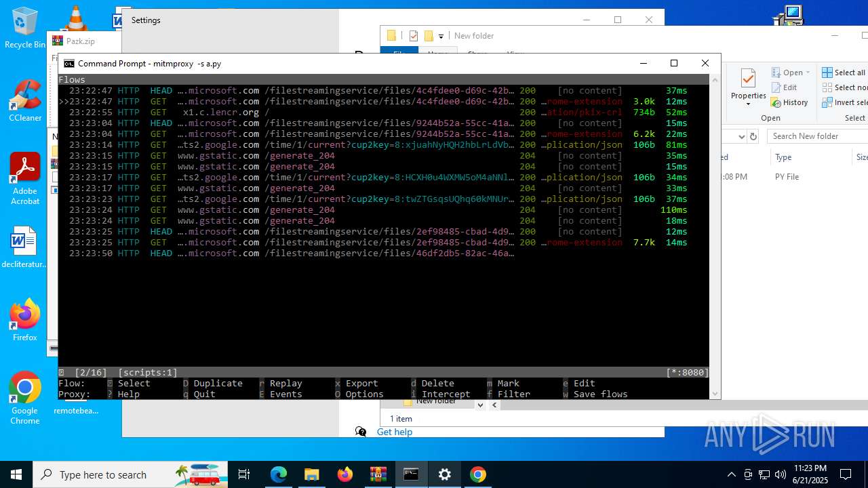Click Export in mitmproxy key bar
This screenshot has width=868, height=488.
362,384
